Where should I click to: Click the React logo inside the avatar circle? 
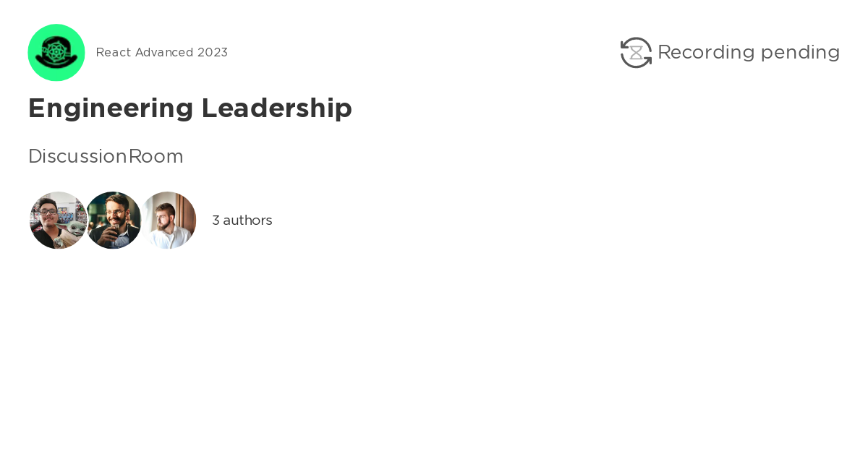(56, 52)
